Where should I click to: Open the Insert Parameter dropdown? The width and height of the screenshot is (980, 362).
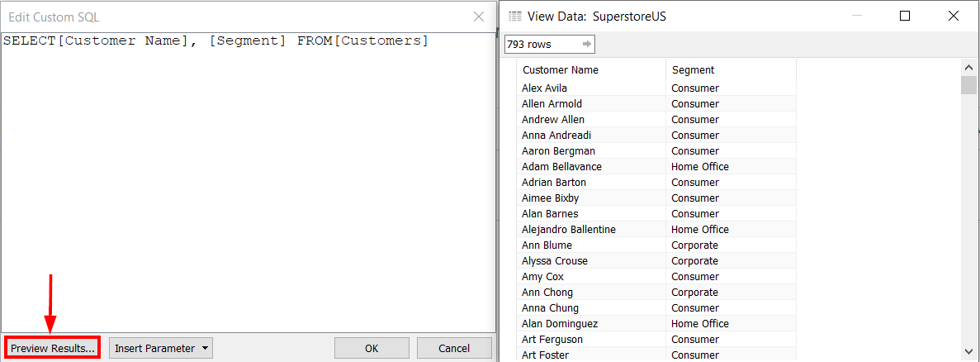coord(161,348)
